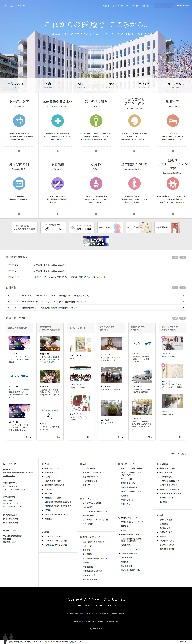Click arrow dot under 緩和ケア card

tap(173, 151)
